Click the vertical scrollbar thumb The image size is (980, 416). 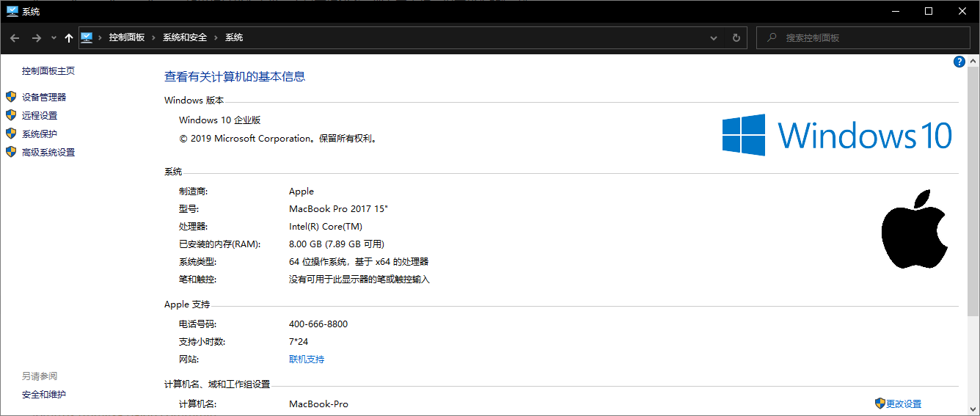(973, 191)
